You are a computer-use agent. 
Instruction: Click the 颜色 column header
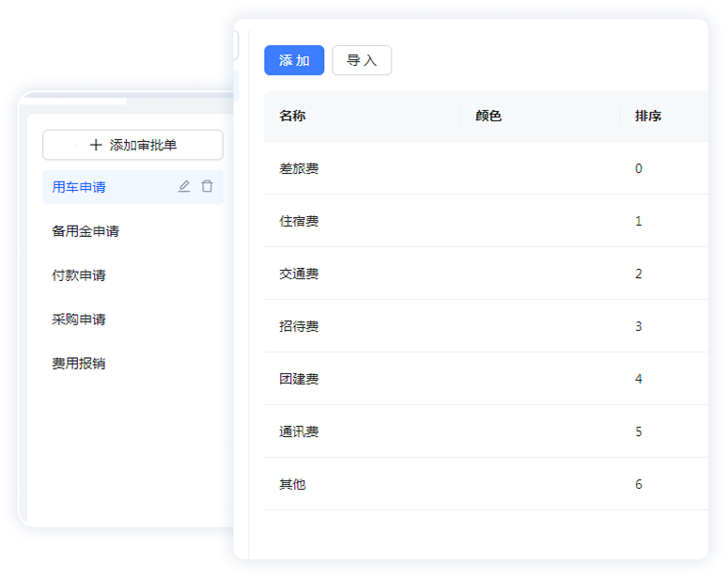pyautogui.click(x=488, y=117)
